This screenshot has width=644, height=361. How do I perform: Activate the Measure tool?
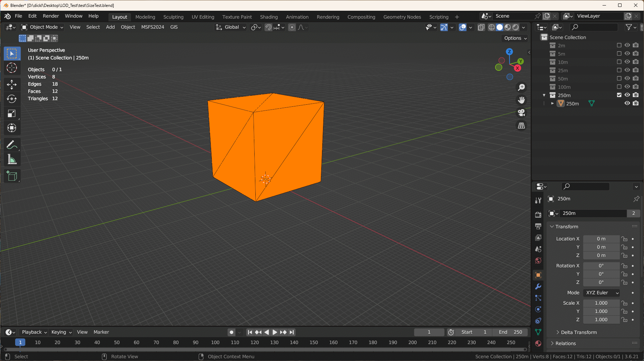click(x=12, y=160)
